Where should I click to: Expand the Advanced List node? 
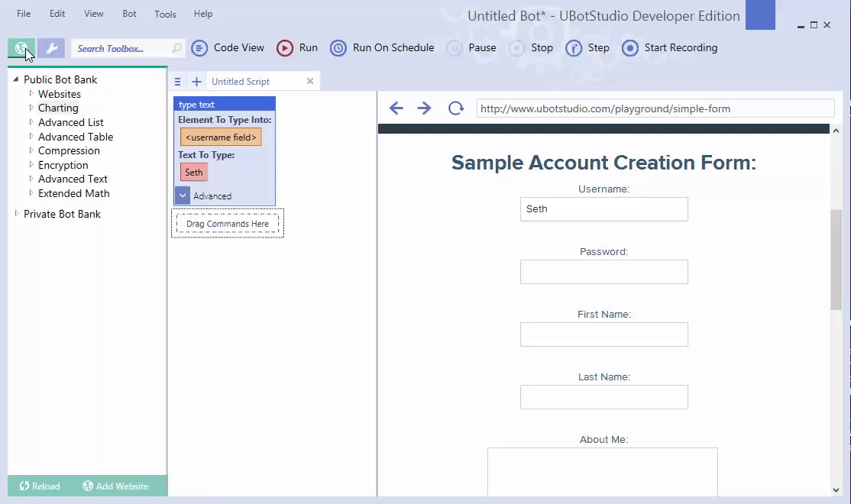(x=31, y=121)
